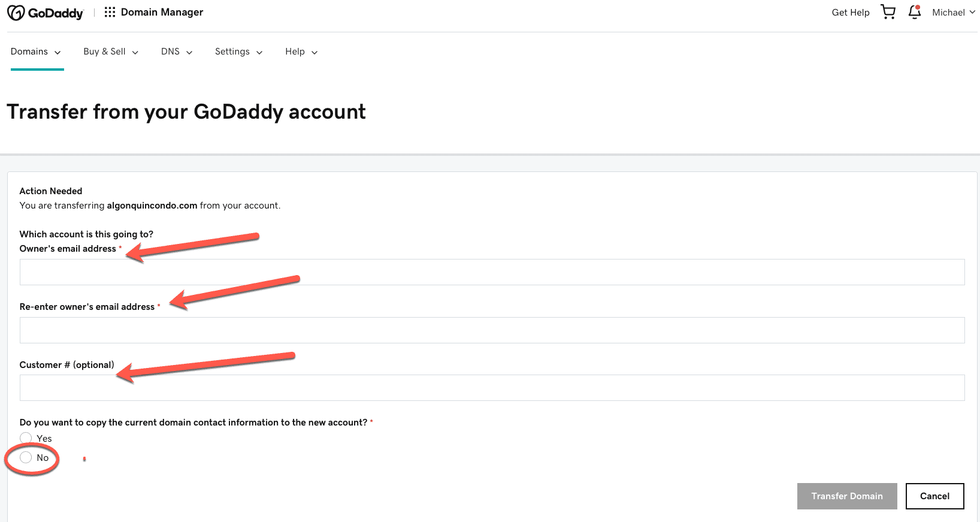Focus the Owner's email address field
This screenshot has height=522, width=980.
[x=492, y=272]
